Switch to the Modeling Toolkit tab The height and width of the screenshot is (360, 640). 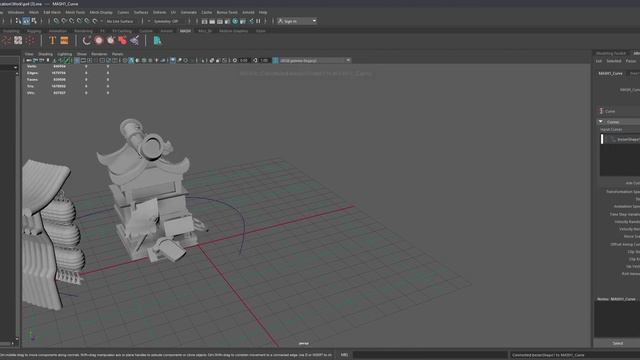pos(611,53)
